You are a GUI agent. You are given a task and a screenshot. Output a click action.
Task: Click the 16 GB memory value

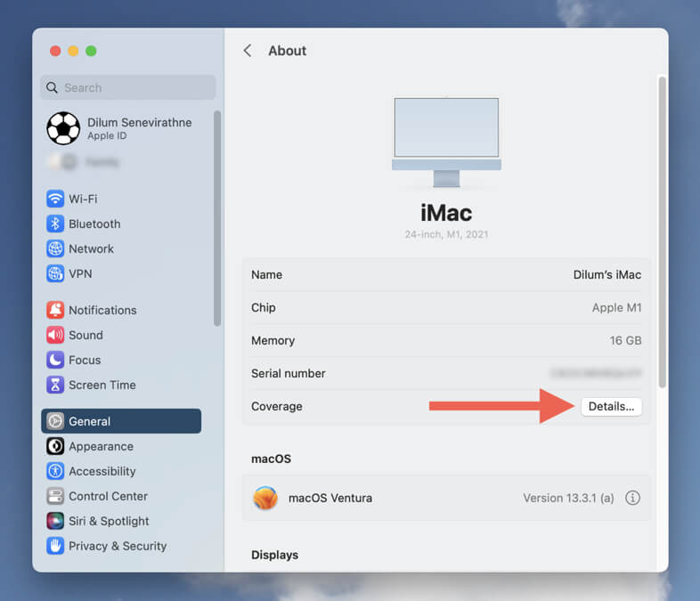[x=625, y=341]
